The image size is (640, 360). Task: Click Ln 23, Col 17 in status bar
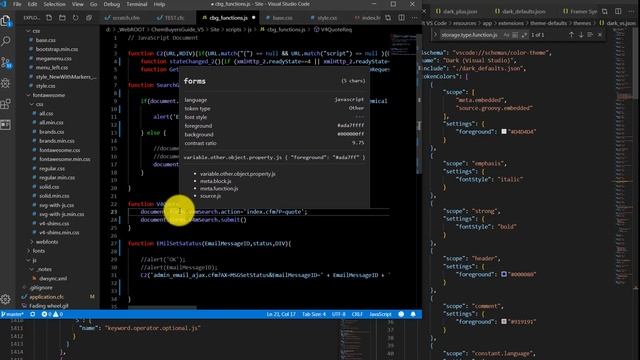[x=281, y=314]
